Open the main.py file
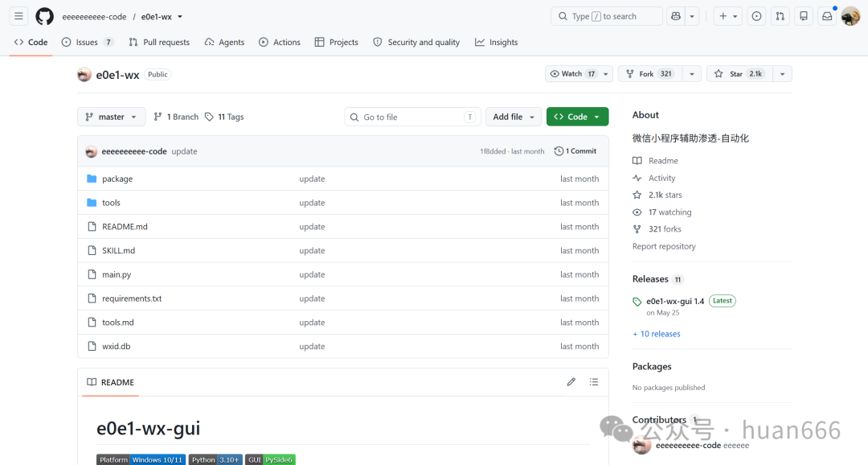This screenshot has width=868, height=465. click(x=117, y=274)
